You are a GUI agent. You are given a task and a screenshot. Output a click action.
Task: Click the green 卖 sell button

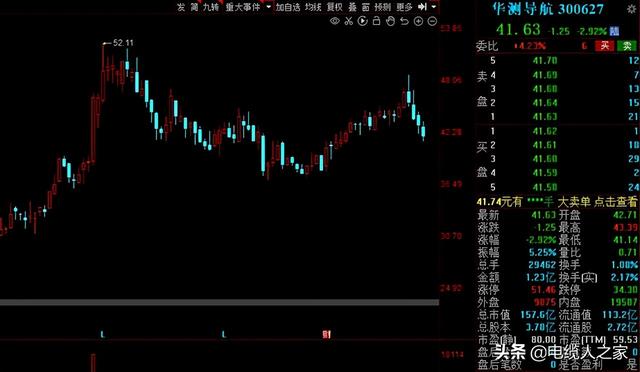point(627,46)
